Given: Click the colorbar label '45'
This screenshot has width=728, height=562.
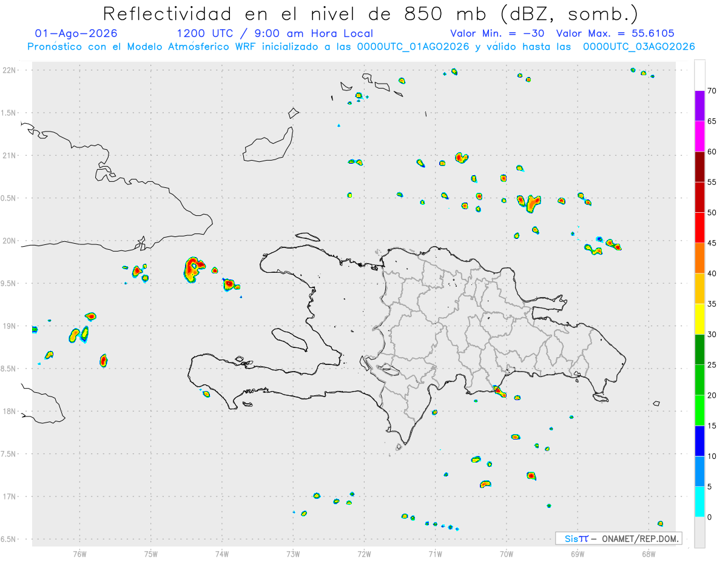Looking at the screenshot, I should pyautogui.click(x=712, y=243).
